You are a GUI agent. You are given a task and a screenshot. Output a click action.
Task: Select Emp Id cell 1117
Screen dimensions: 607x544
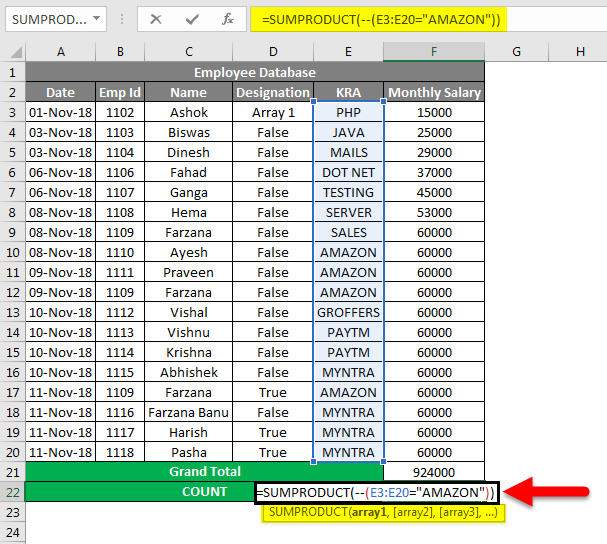[x=120, y=432]
